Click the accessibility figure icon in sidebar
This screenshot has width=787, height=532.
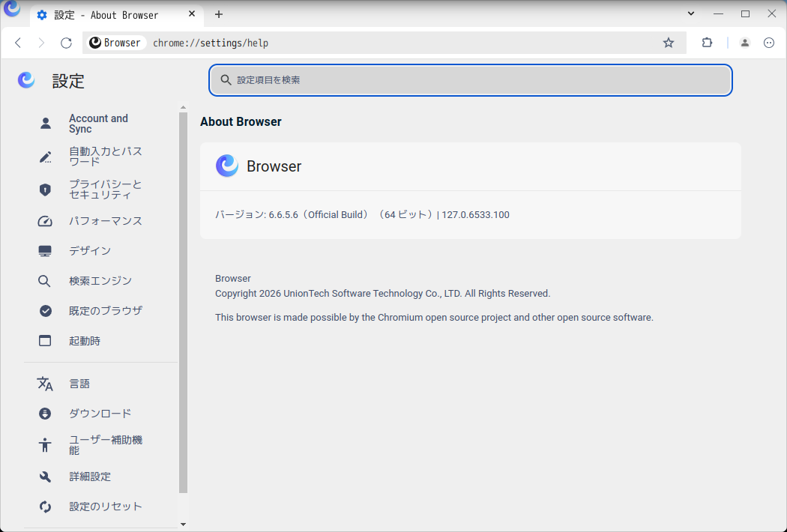(45, 445)
